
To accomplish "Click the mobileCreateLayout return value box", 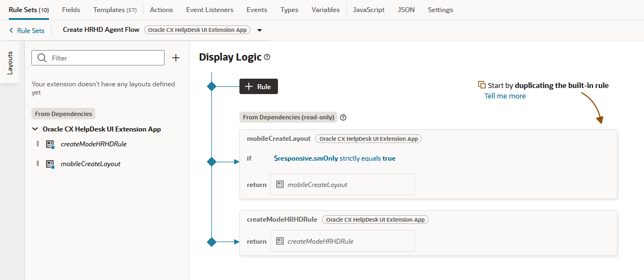I will pos(342,184).
